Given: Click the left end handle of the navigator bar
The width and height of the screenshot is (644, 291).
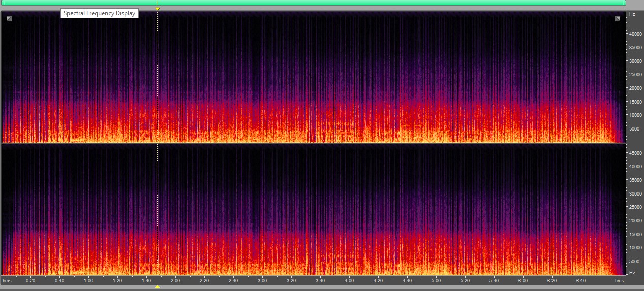Looking at the screenshot, I should coord(3,3).
